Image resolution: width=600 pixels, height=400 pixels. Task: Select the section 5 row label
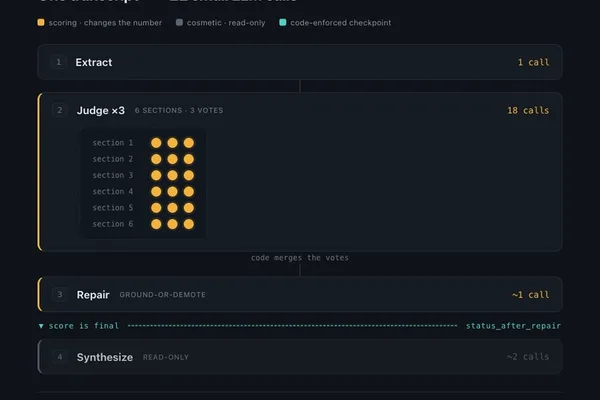(x=113, y=207)
